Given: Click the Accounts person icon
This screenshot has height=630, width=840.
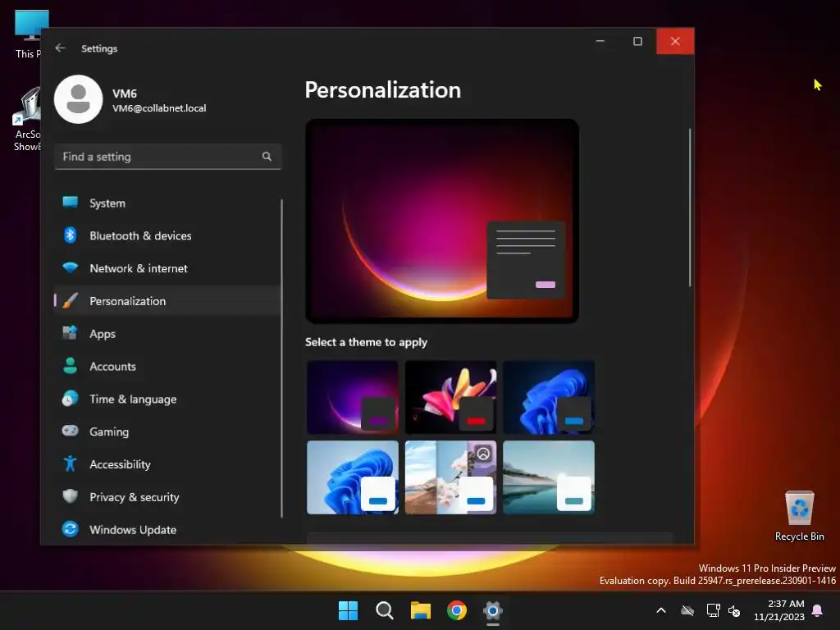Looking at the screenshot, I should tap(71, 366).
